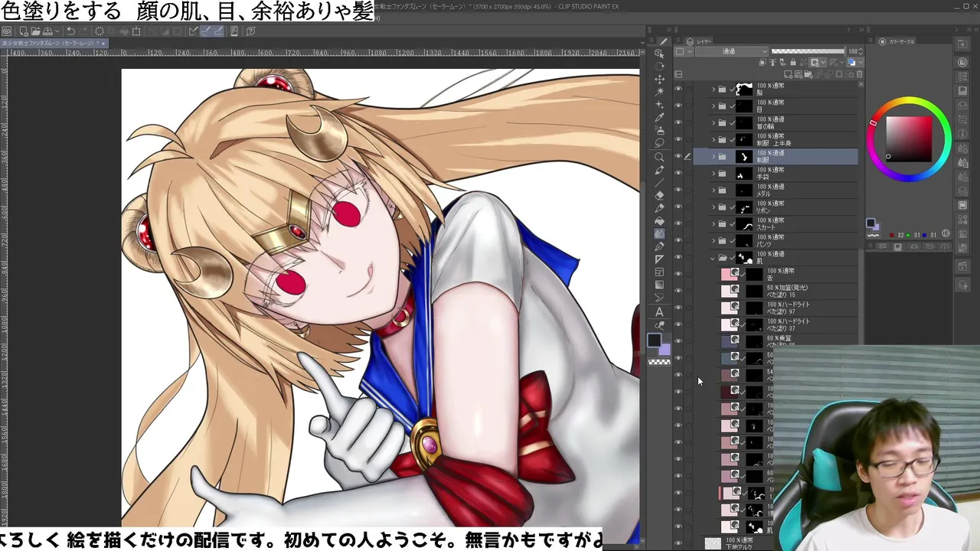Expand the 手袋 layer folder
This screenshot has height=551, width=980.
point(714,174)
